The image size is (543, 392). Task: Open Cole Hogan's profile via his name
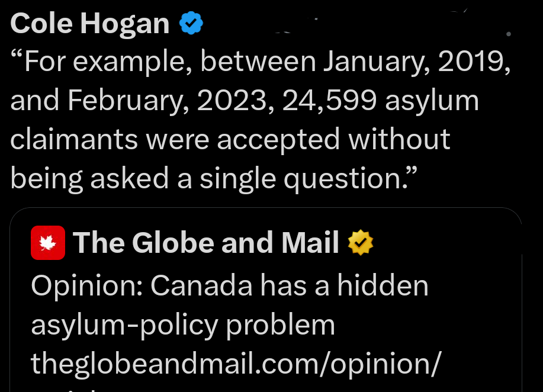[x=89, y=23]
